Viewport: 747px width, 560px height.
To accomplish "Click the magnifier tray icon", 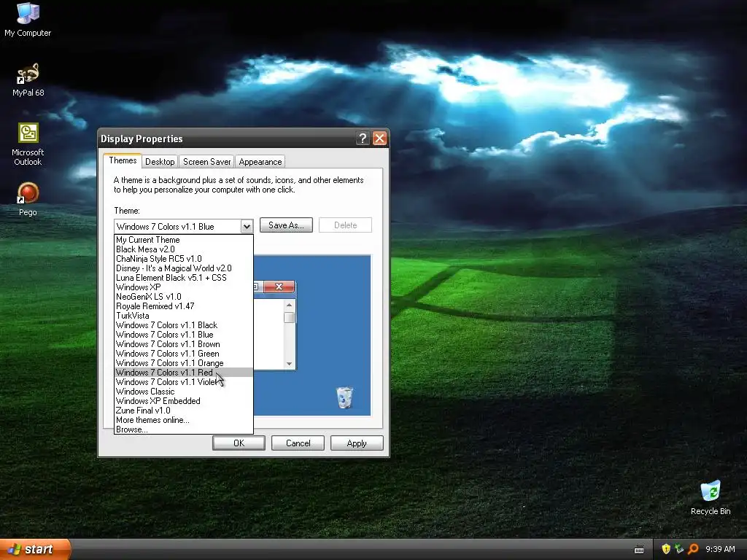I will point(693,549).
